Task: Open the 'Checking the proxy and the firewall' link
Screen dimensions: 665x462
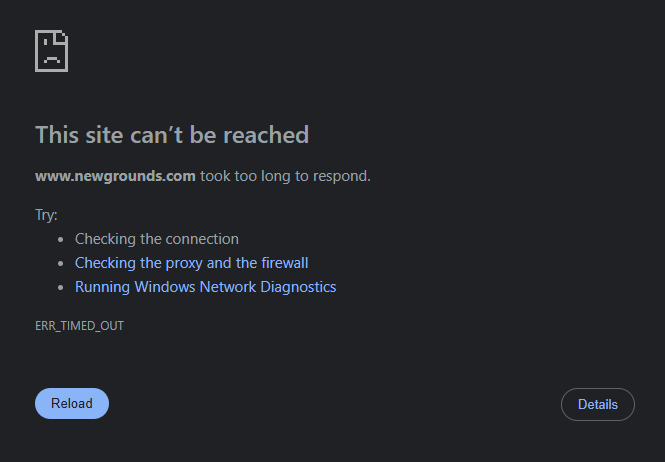Action: 191,263
